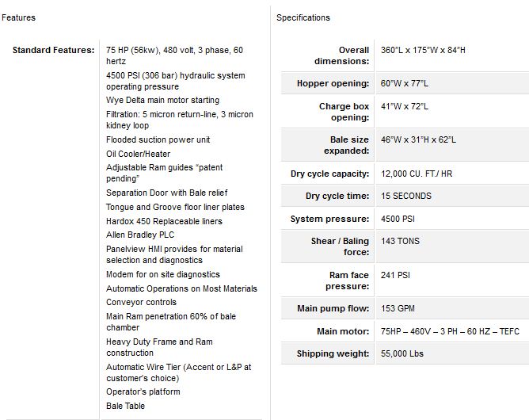529x420 pixels.
Task: Select the Standard Features label
Action: pos(54,51)
